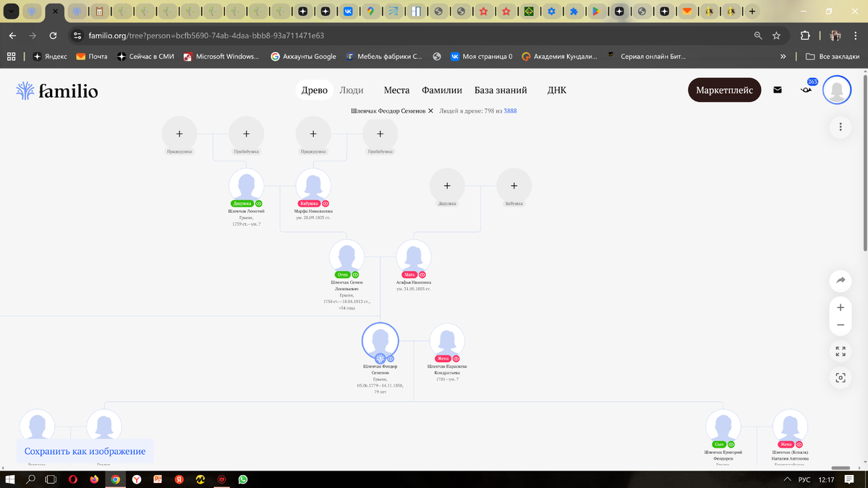Open Firefox from the taskbar
The image size is (868, 488).
click(94, 479)
